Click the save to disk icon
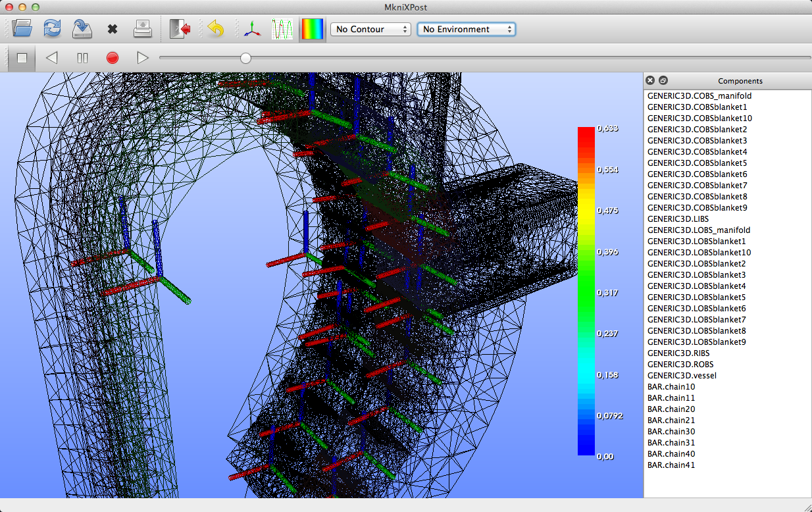This screenshot has height=512, width=812. coord(82,29)
